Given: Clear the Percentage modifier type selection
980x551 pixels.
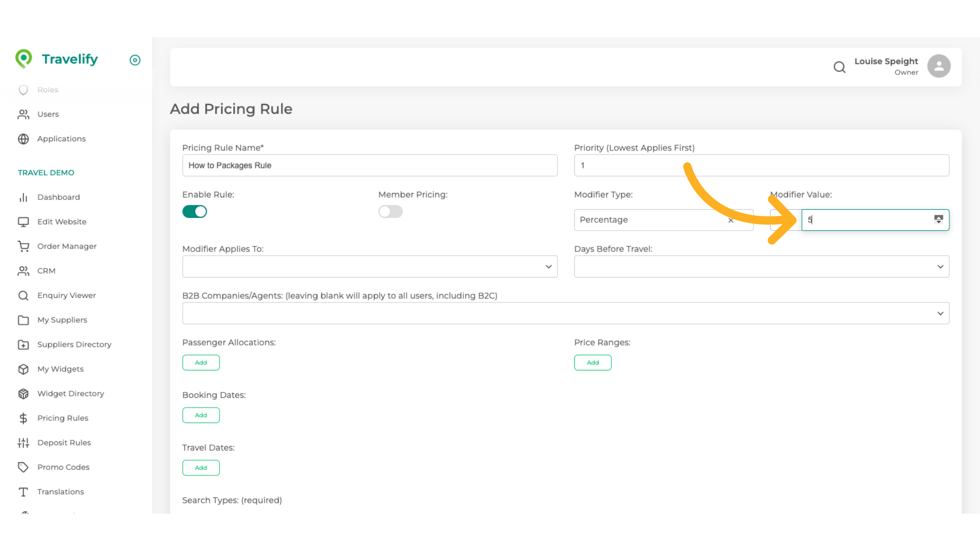Looking at the screenshot, I should pos(730,220).
